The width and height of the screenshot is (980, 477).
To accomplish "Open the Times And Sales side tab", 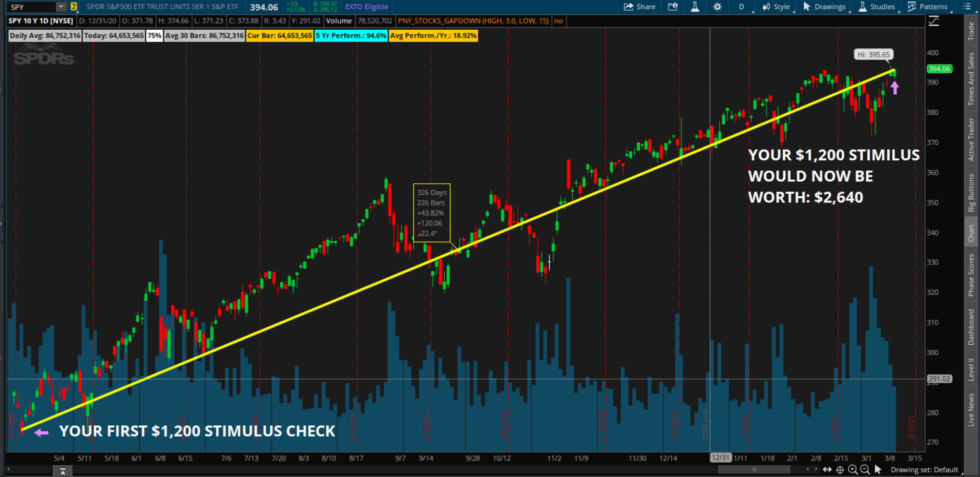I will [971, 79].
